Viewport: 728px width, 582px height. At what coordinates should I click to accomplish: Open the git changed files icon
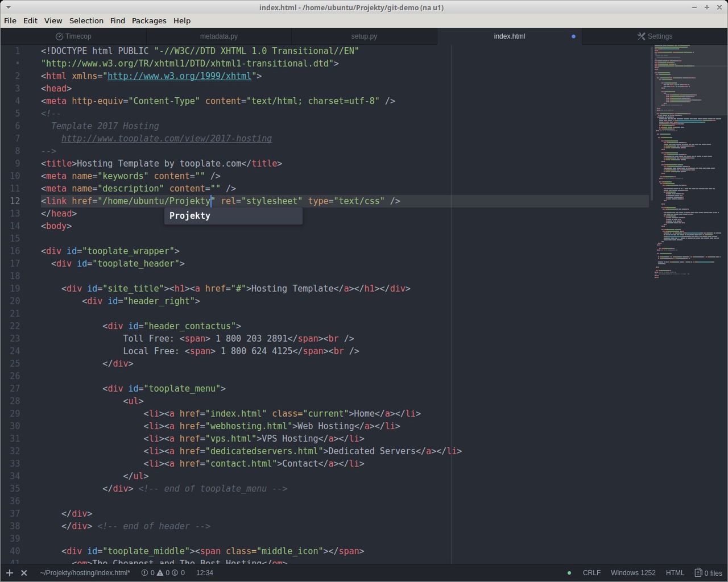point(698,573)
